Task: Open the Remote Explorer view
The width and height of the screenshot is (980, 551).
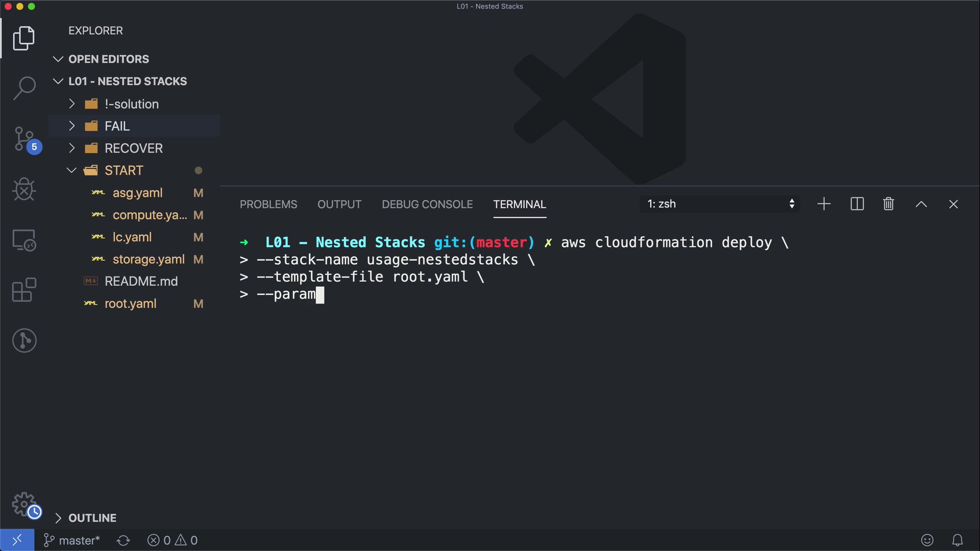Action: coord(24,240)
